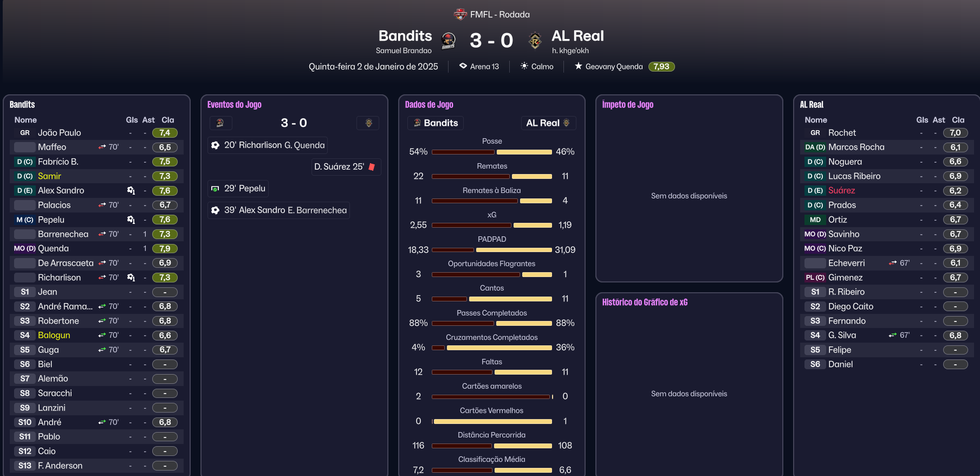980x476 pixels.
Task: Click the AL Real crest in header
Action: (535, 40)
